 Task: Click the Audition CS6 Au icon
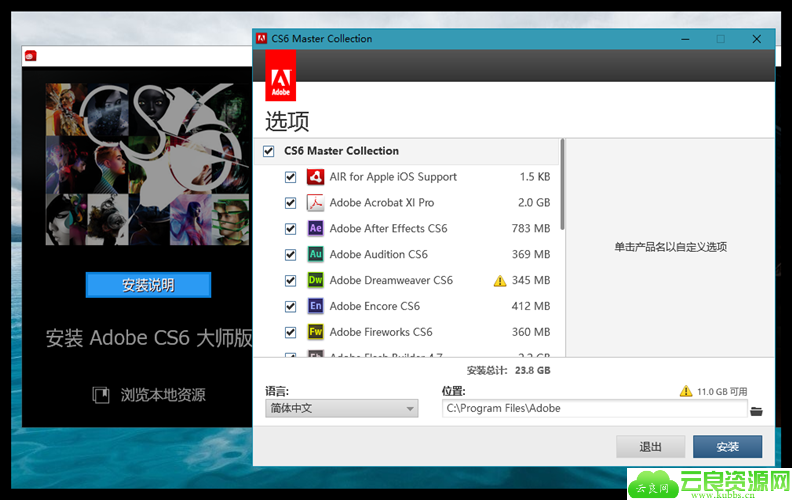pos(316,254)
